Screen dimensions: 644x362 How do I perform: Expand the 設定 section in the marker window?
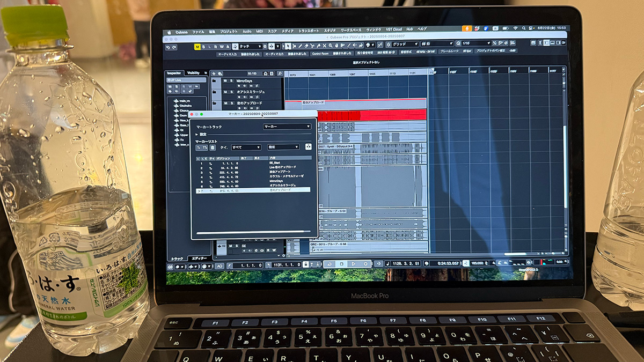pyautogui.click(x=202, y=135)
